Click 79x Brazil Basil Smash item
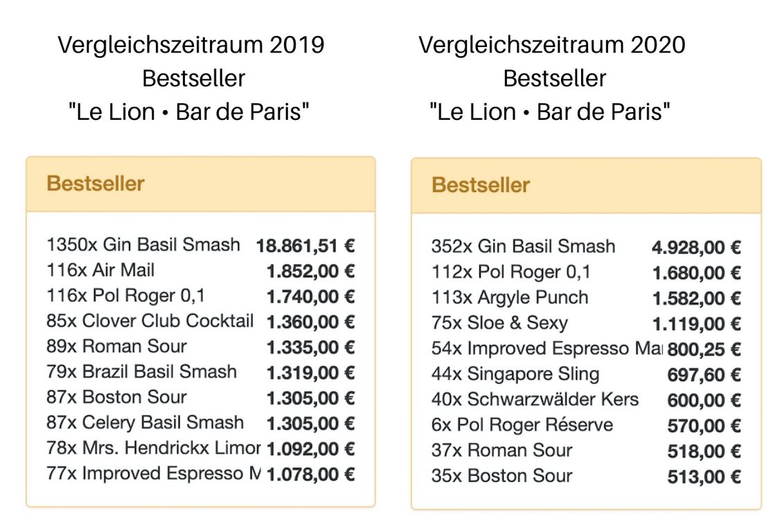 point(142,372)
